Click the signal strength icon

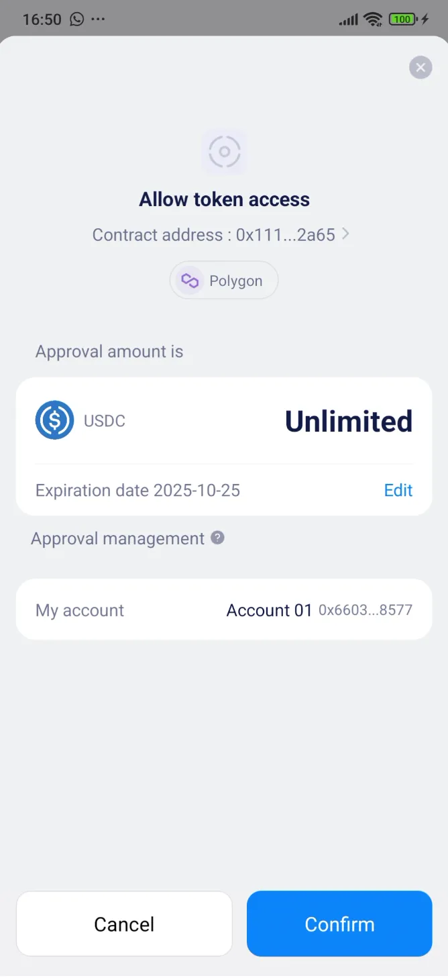[x=348, y=19]
